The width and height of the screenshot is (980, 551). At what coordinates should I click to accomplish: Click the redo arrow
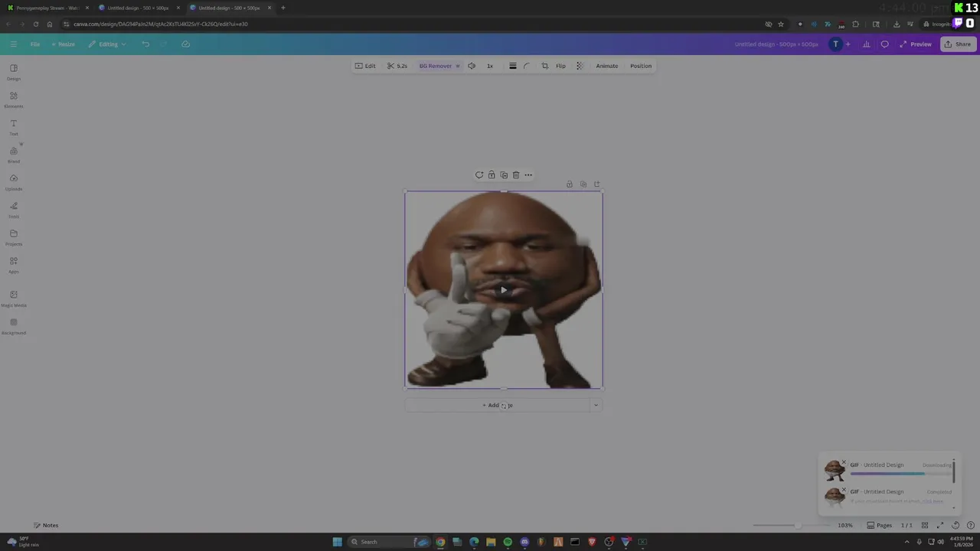(164, 44)
